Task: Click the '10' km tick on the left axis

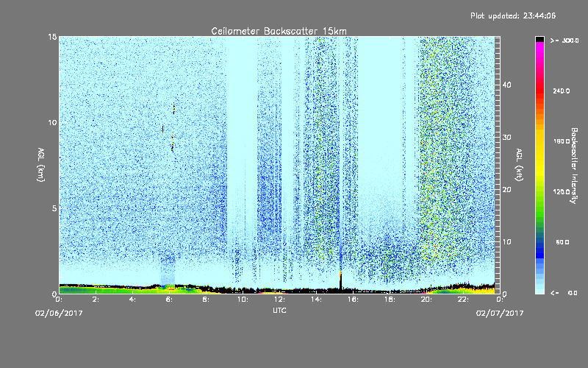Action: coord(52,123)
